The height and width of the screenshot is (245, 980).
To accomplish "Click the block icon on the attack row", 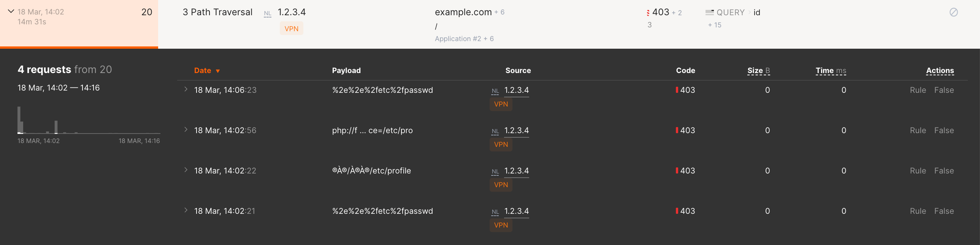I will pyautogui.click(x=953, y=13).
